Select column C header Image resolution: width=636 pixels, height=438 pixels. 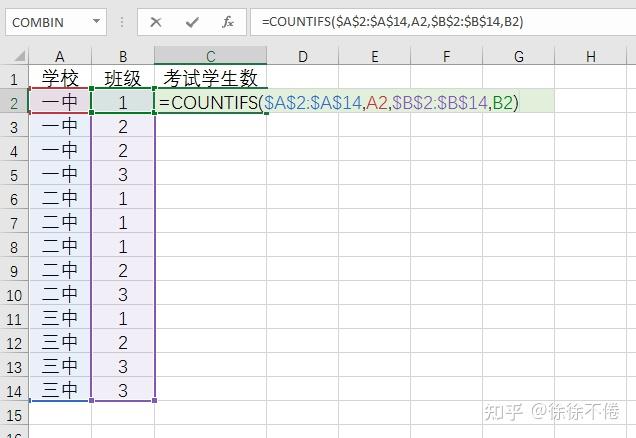pos(211,56)
